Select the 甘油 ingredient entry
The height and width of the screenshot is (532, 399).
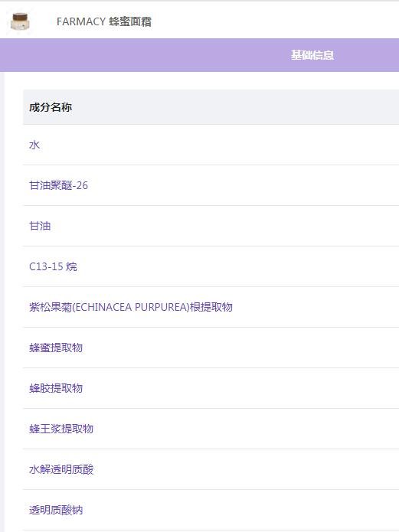(x=40, y=226)
